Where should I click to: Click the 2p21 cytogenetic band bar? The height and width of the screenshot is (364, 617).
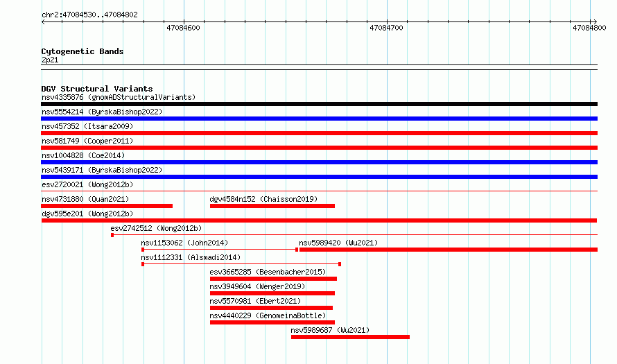pyautogui.click(x=319, y=67)
